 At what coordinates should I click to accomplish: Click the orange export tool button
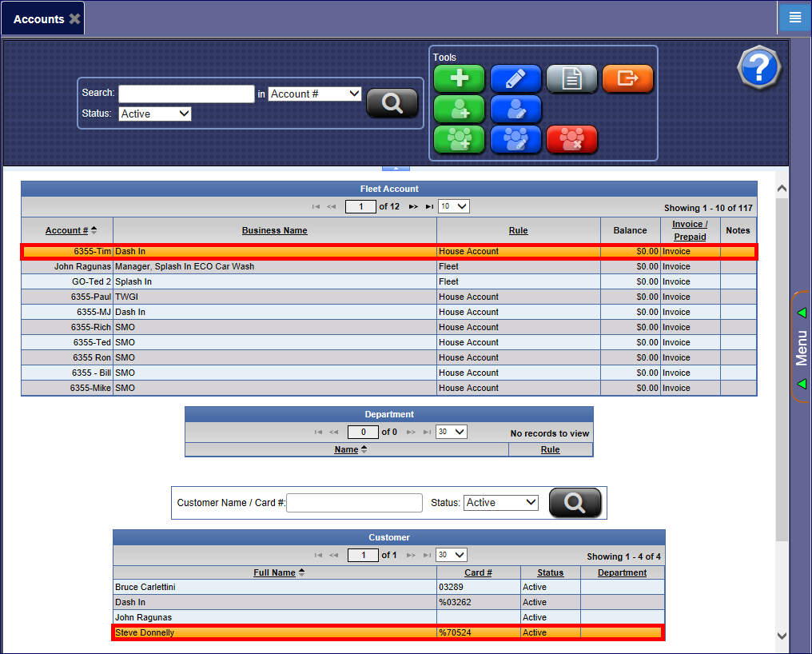(627, 78)
